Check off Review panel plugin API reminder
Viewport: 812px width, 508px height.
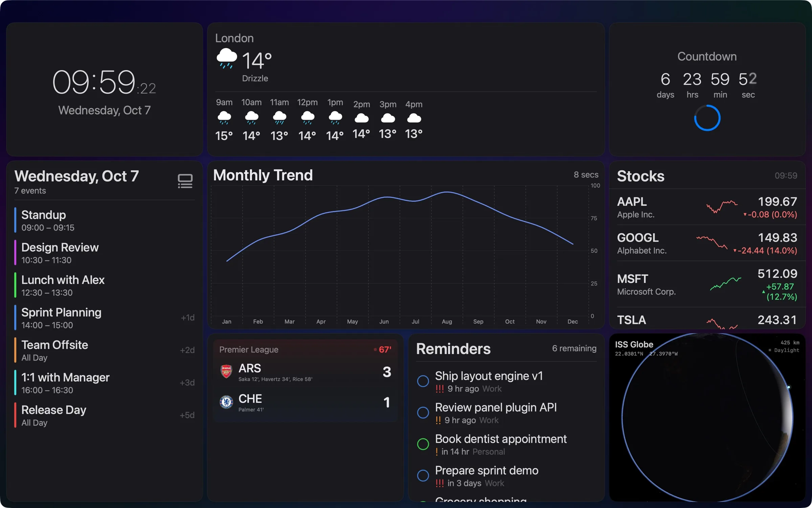coord(423,412)
